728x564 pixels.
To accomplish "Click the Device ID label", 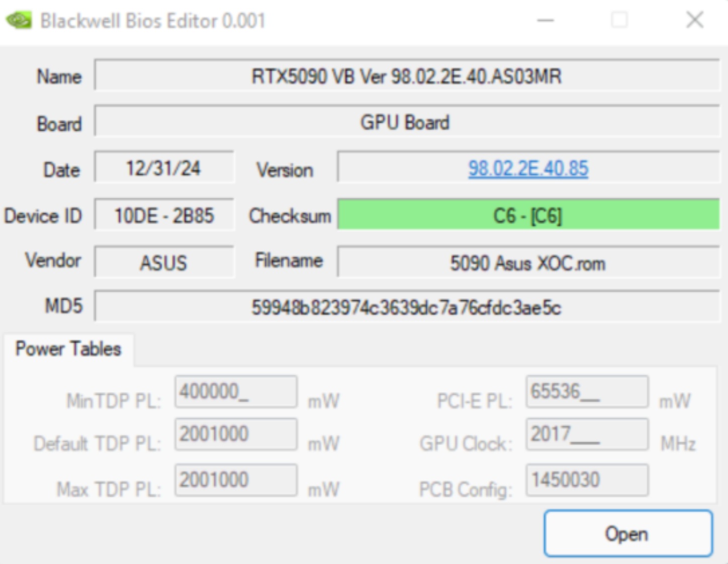I will (43, 216).
